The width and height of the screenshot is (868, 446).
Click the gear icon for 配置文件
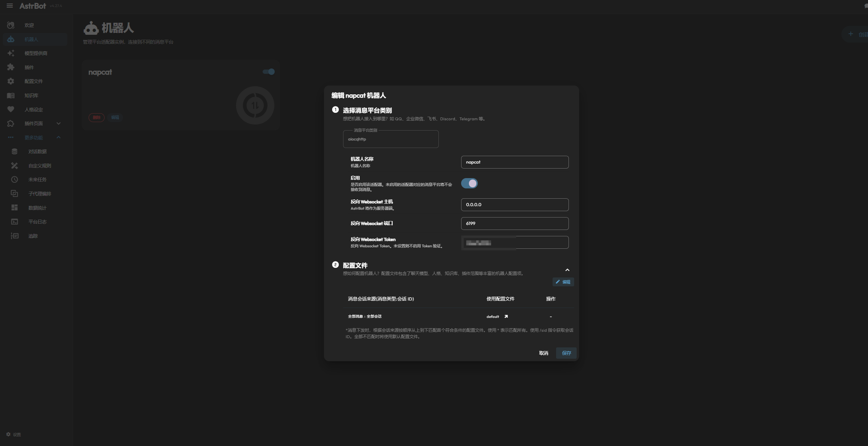pos(11,81)
